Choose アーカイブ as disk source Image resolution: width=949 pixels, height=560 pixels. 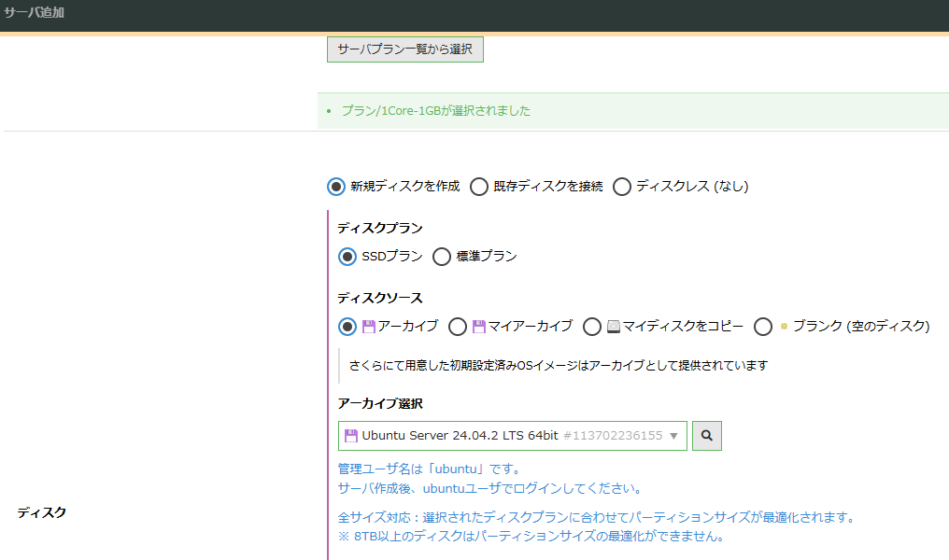[x=347, y=327]
